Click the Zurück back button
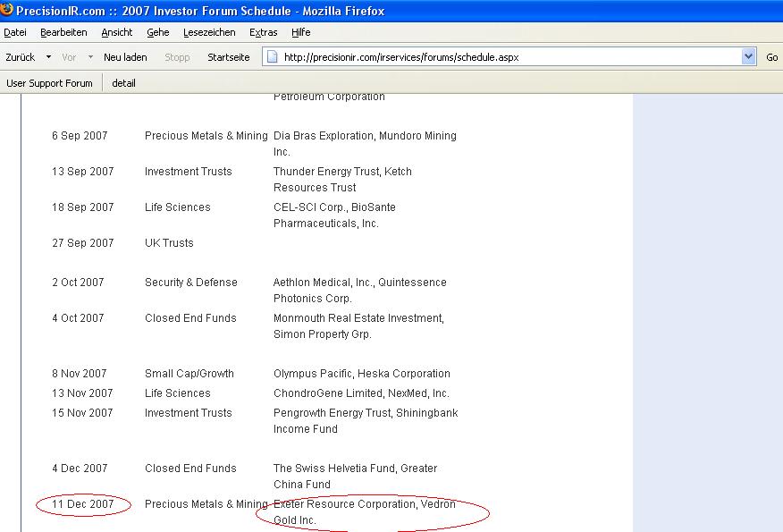Screen dimensions: 783x532 21,57
